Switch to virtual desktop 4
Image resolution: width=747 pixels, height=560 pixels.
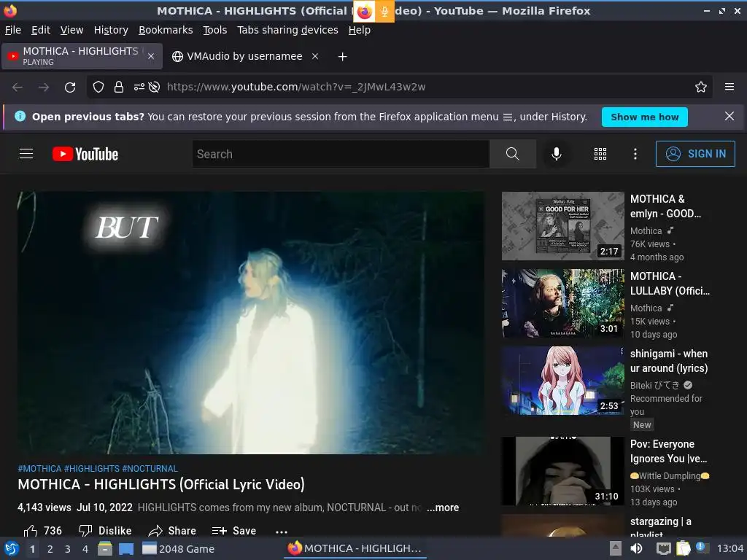85,549
